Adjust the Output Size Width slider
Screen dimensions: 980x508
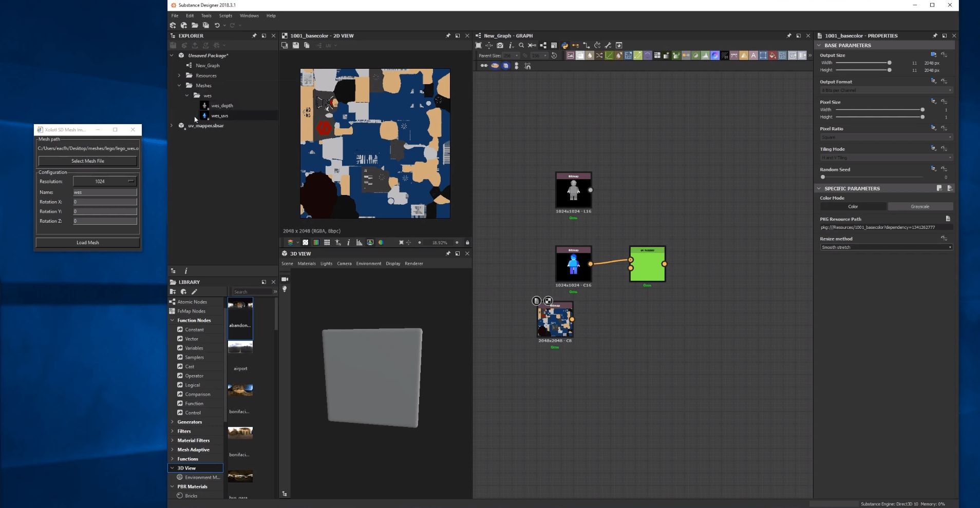pyautogui.click(x=863, y=63)
